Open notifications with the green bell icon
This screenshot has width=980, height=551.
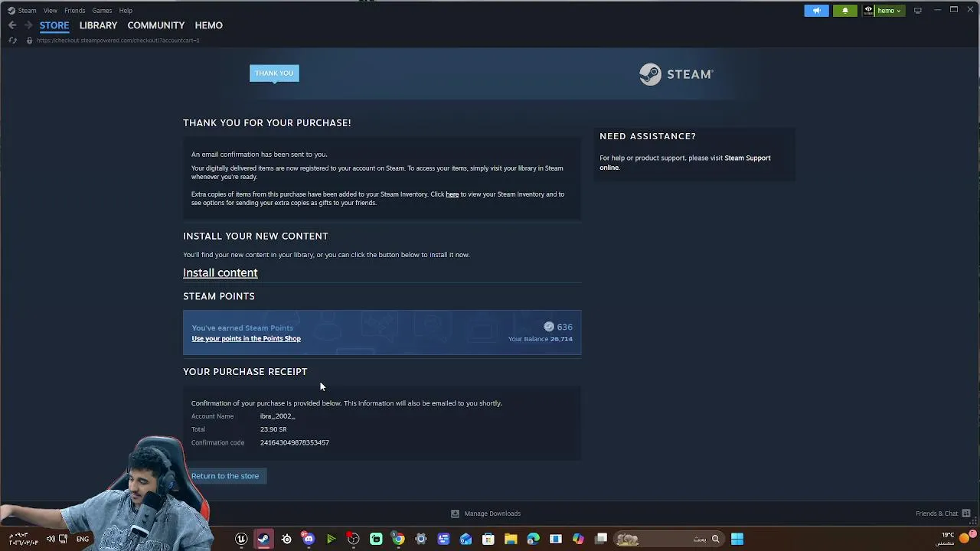click(845, 11)
